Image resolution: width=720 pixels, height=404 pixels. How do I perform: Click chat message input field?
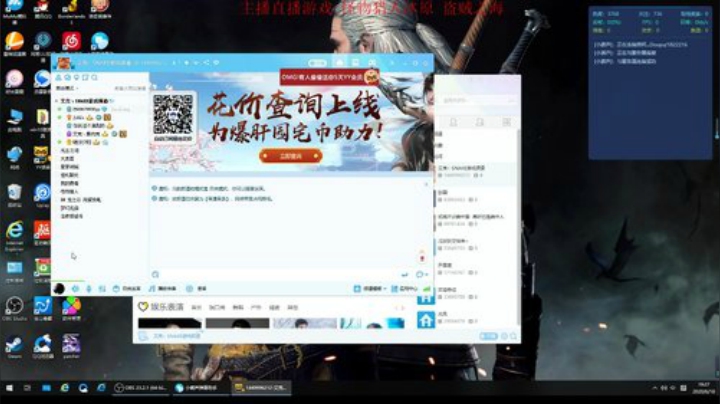tap(280, 275)
